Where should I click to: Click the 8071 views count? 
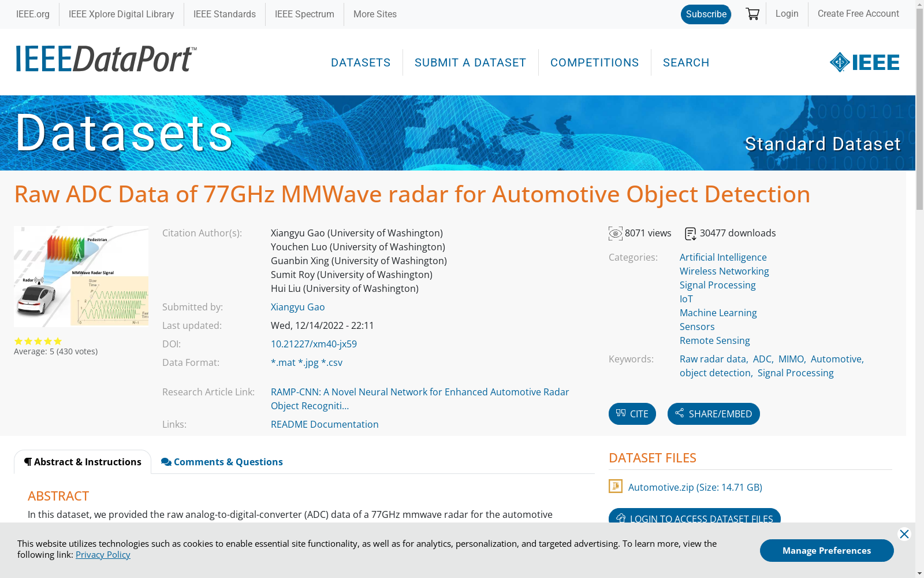(x=648, y=233)
